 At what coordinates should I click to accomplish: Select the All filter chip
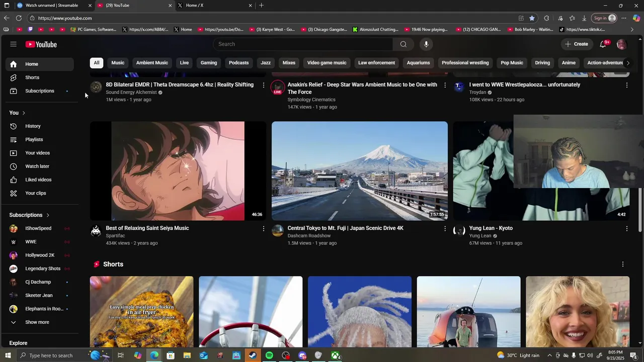coord(97,63)
